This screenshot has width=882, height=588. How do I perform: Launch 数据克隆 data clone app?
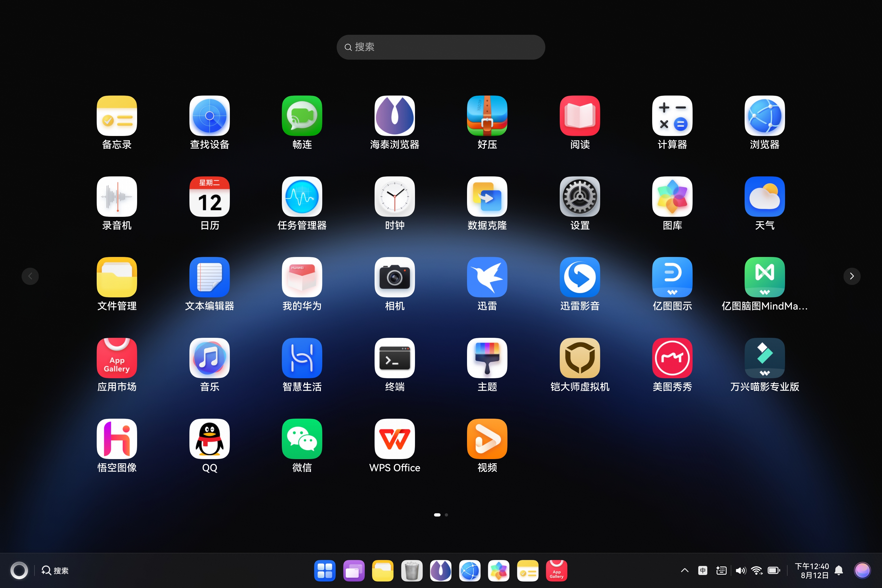tap(487, 196)
